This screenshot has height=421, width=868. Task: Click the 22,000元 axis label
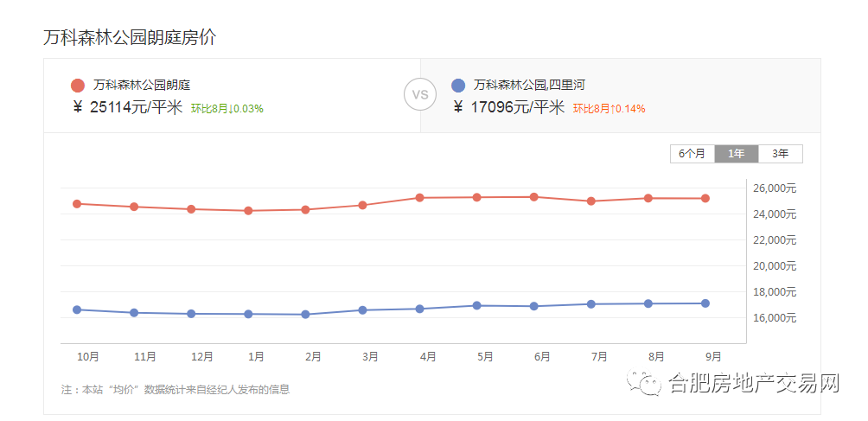coord(775,240)
